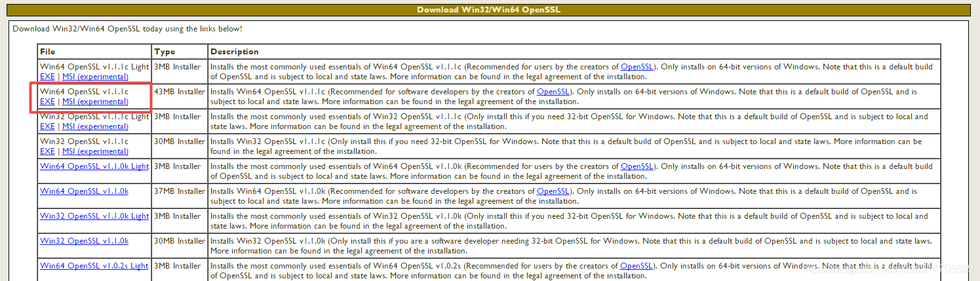This screenshot has height=281, width=980.
Task: Open the Win64 OpenSSL v1.0.2s Light link
Action: (94, 266)
